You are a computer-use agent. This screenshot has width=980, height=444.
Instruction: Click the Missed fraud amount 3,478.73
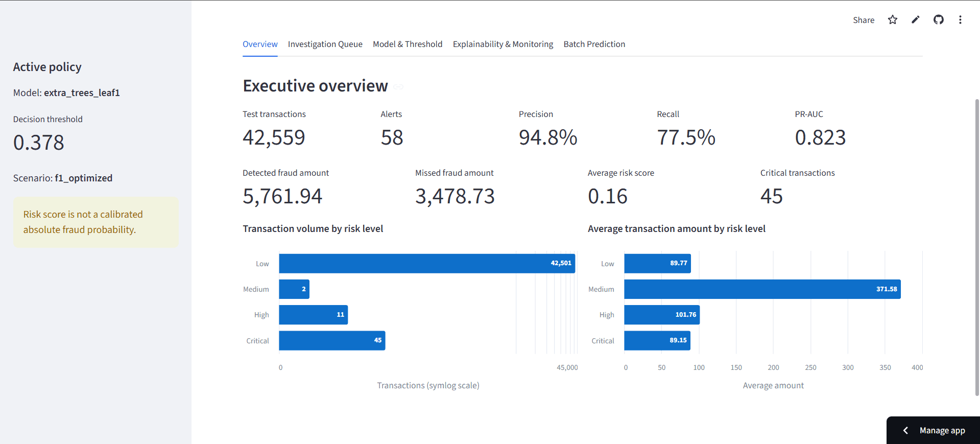point(455,196)
